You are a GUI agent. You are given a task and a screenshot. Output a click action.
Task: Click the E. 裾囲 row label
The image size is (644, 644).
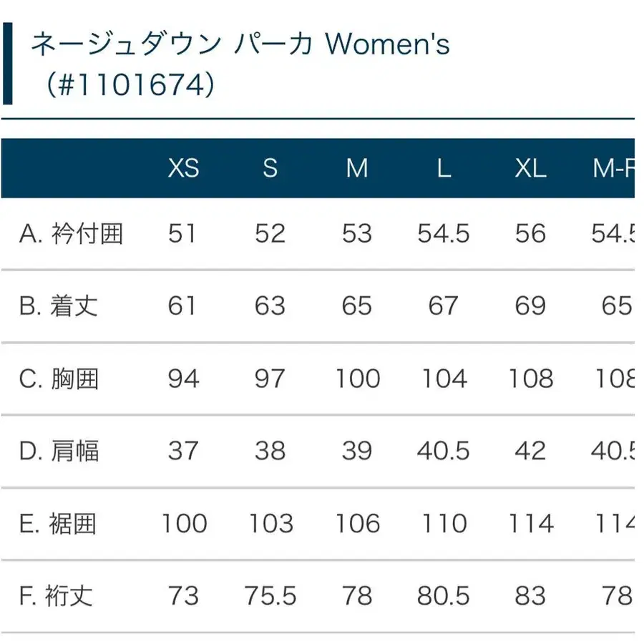[59, 524]
